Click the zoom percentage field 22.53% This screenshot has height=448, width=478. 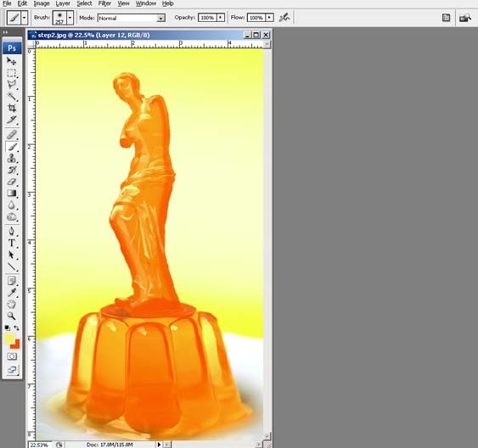click(x=40, y=445)
